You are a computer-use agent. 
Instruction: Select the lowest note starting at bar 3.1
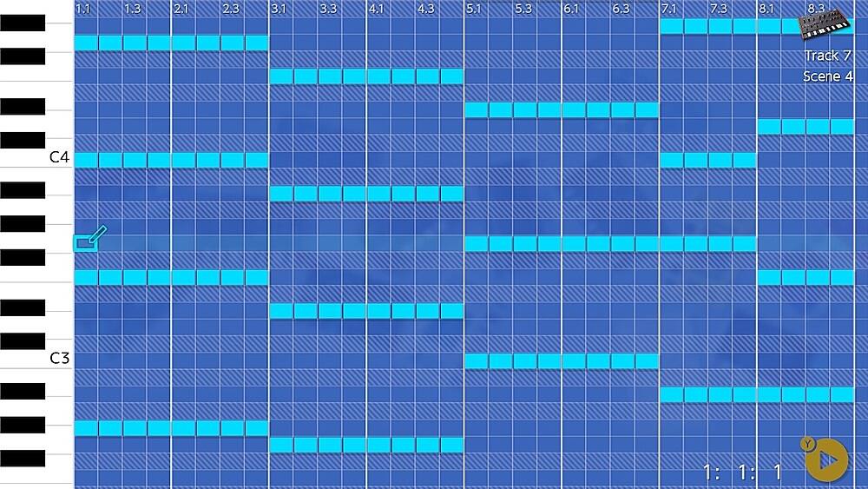click(x=281, y=446)
